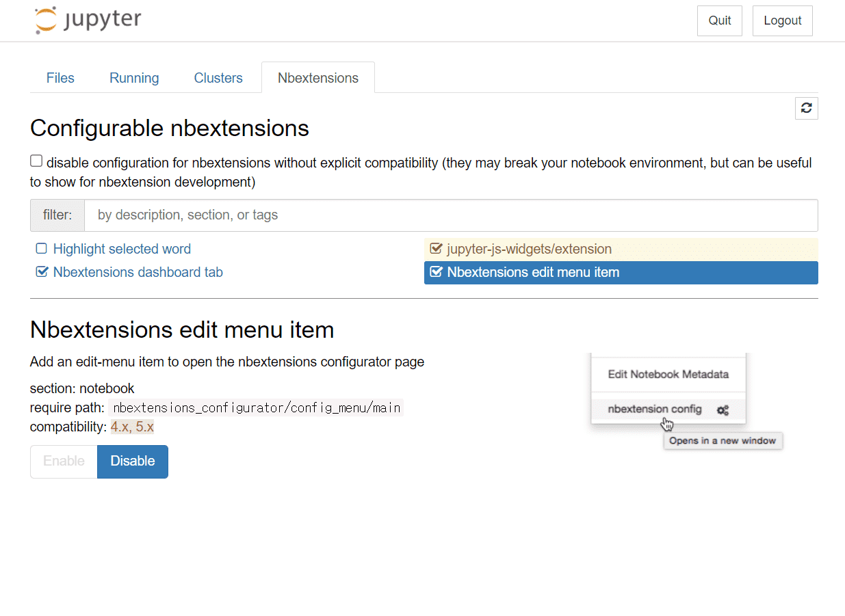
Task: Select the Nbextensions dashboard tab extension link
Action: pyautogui.click(x=138, y=272)
